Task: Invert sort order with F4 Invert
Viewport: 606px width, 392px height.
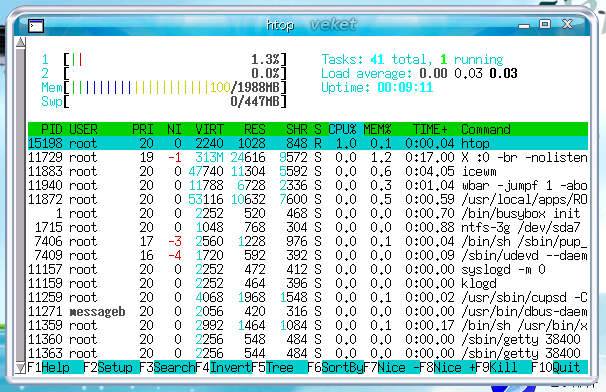Action: (223, 367)
